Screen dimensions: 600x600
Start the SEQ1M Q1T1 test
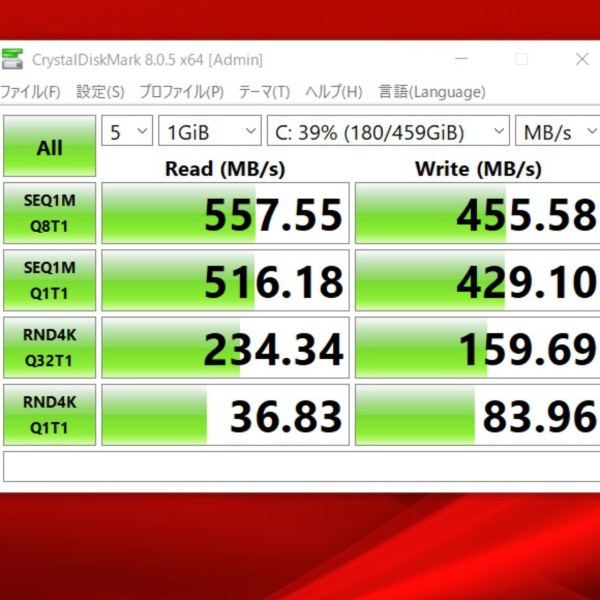click(49, 280)
